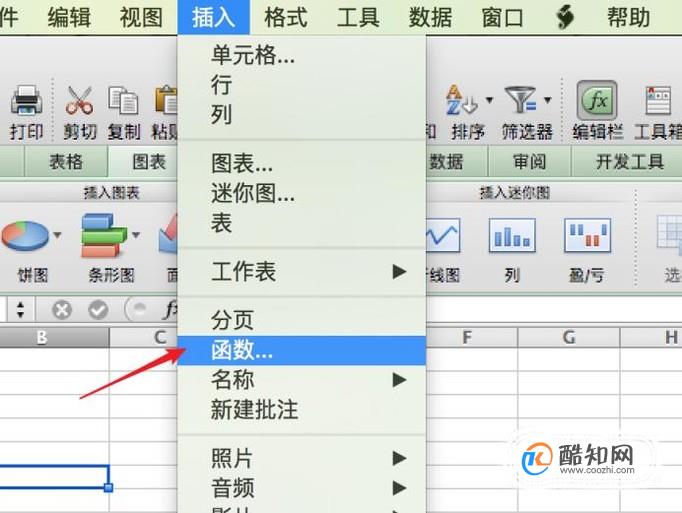682x513 pixels.
Task: Click the Filter (筛选器) funnel icon
Action: tap(520, 100)
